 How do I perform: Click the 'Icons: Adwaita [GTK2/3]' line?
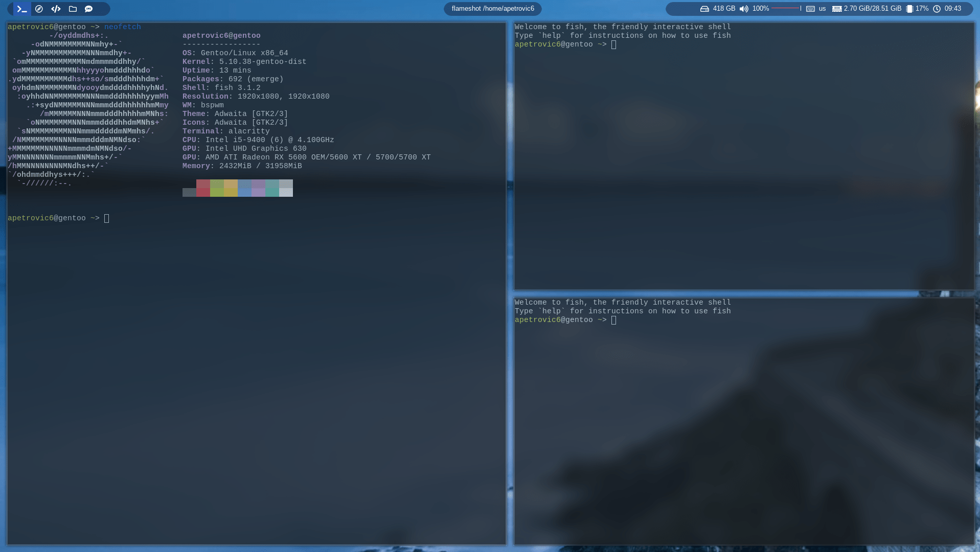tap(235, 123)
